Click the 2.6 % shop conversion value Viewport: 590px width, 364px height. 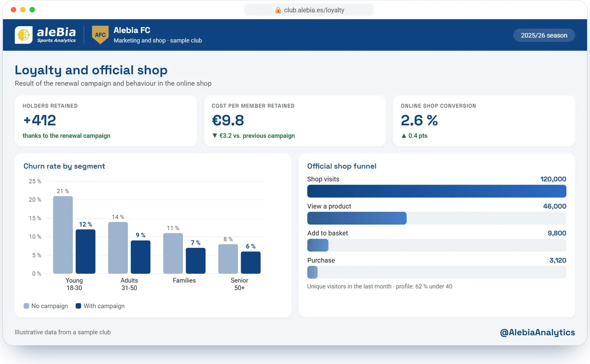[419, 120]
